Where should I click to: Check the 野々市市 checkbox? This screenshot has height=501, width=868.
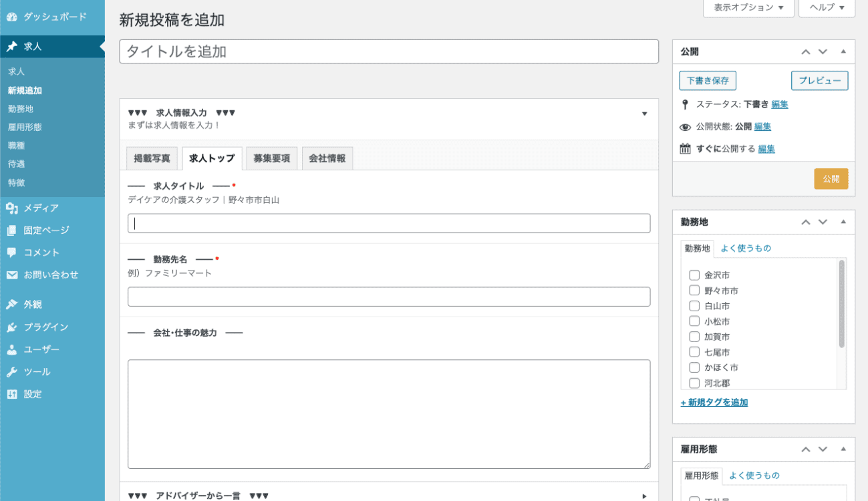tap(694, 291)
